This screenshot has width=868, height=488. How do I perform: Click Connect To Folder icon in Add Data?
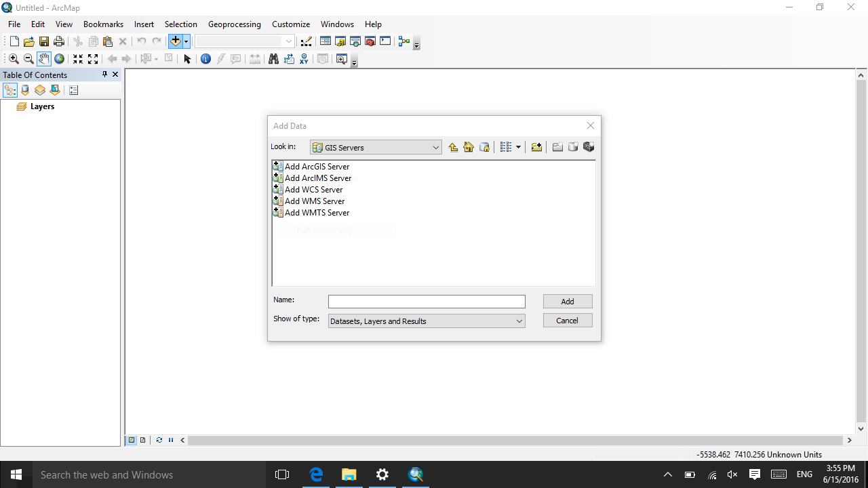pos(536,147)
